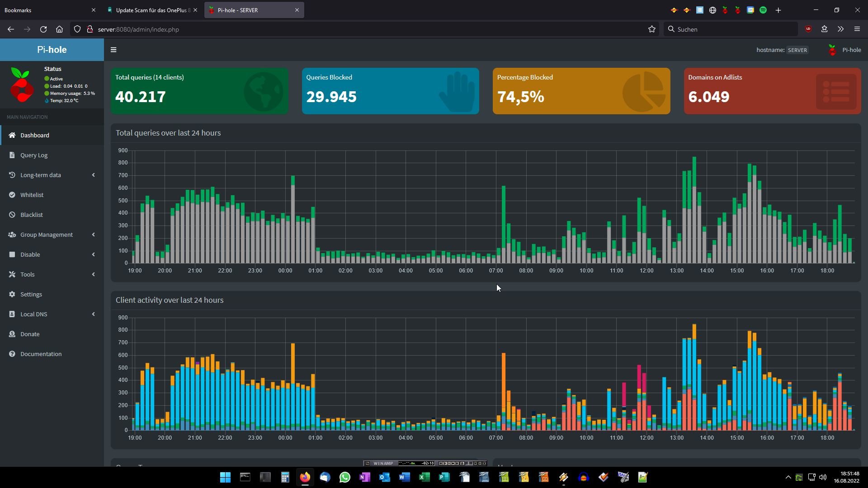This screenshot has width=868, height=488.
Task: Open the Calculator taskbar icon
Action: [285, 477]
